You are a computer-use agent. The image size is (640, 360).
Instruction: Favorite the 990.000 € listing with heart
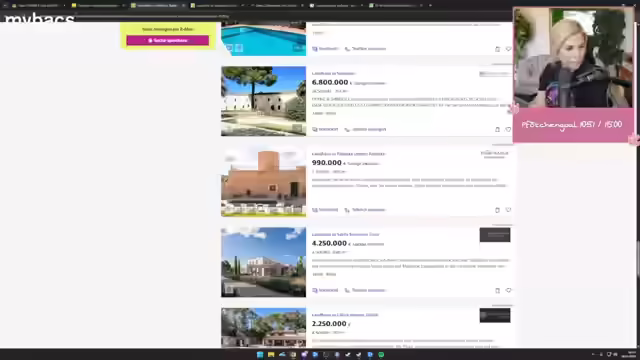[x=508, y=210]
